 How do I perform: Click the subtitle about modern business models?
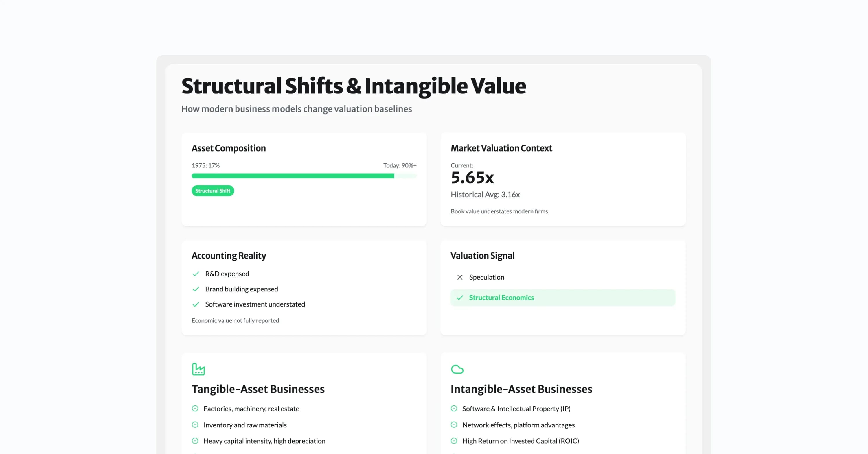point(297,109)
